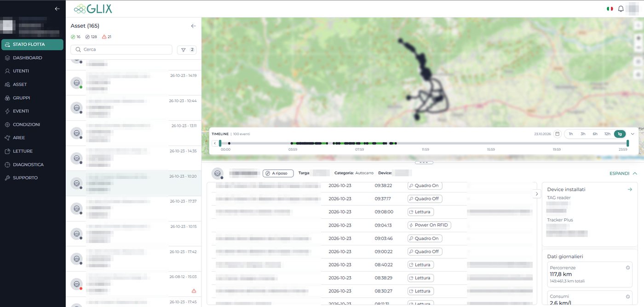Click Lettura event at 08:30:27
Screen dimensions: 644x307
pyautogui.click(x=420, y=291)
